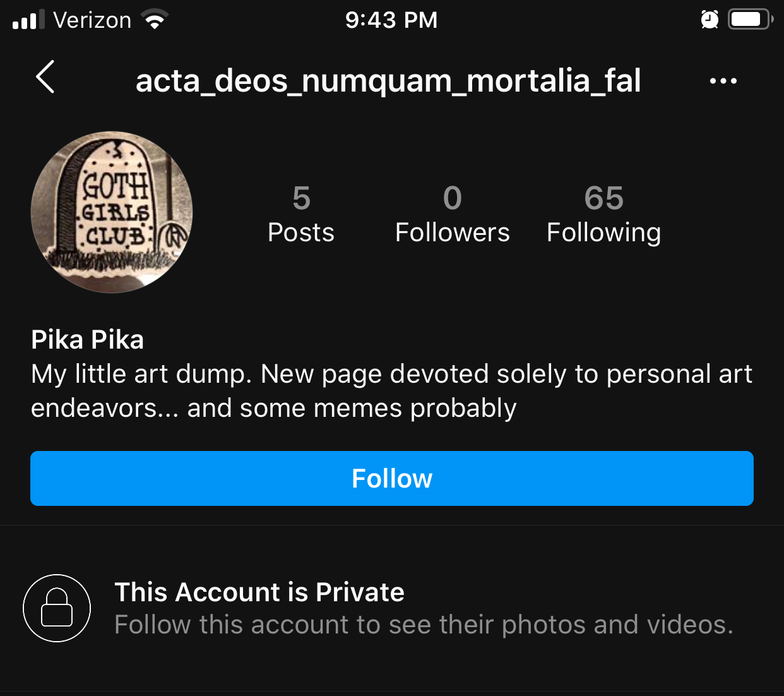Viewport: 784px width, 696px height.
Task: Tap the 9:43 PM clock in status bar
Action: pos(391,20)
